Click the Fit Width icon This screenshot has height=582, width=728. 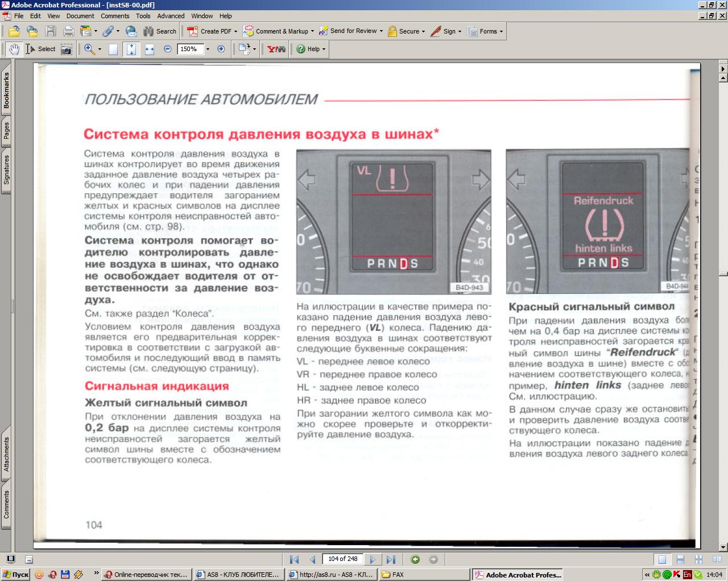click(x=150, y=49)
